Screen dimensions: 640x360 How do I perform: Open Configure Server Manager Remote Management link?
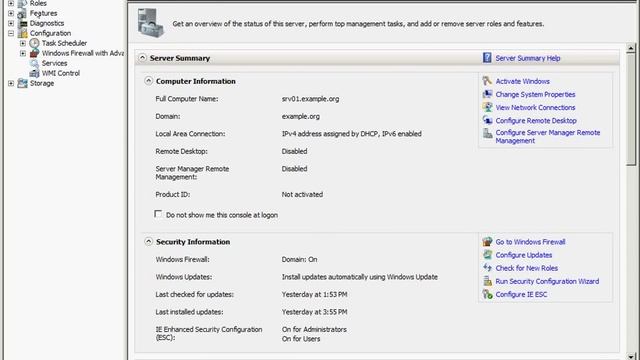tap(548, 137)
